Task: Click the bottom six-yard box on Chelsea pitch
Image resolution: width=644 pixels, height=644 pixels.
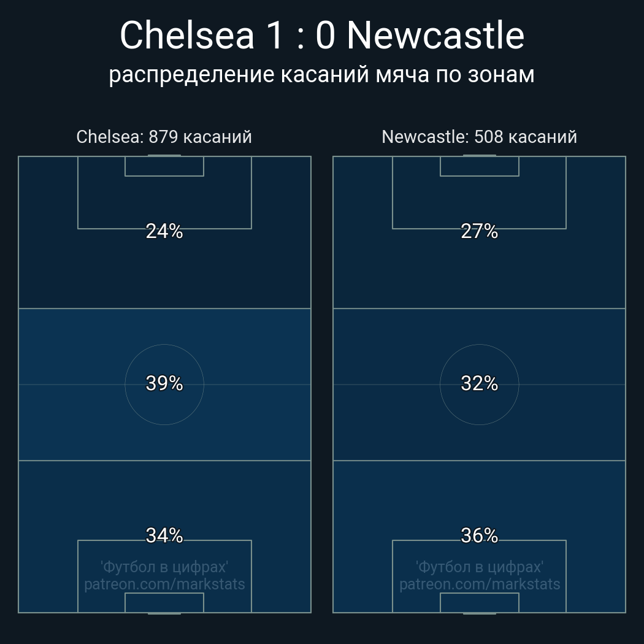Action: [164, 603]
